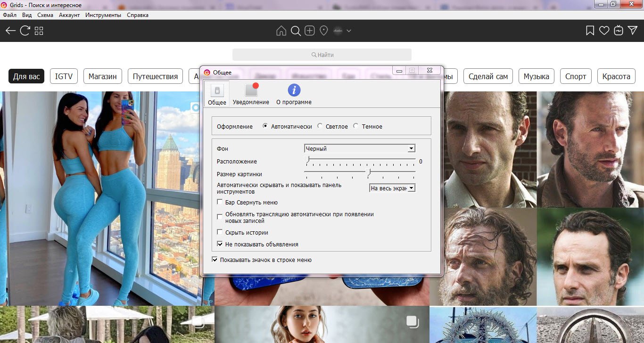Reload the feed with the refresh icon
The width and height of the screenshot is (644, 343).
[25, 31]
